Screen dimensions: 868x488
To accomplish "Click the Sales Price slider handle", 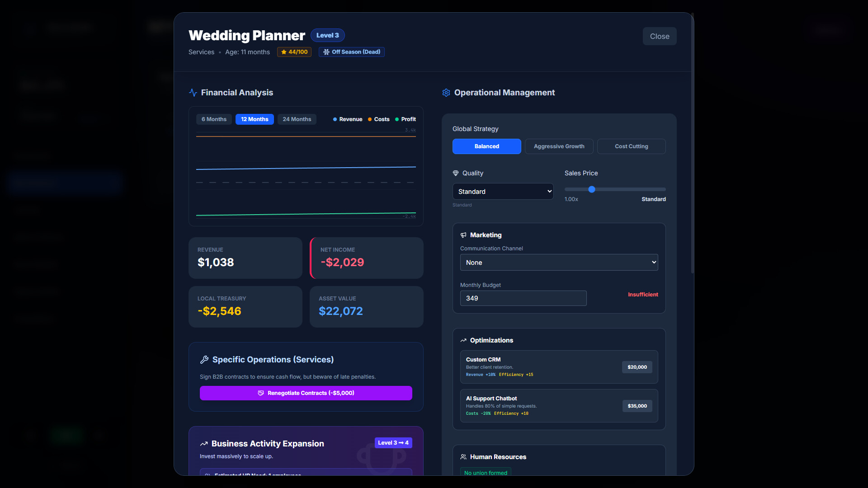I will 591,189.
